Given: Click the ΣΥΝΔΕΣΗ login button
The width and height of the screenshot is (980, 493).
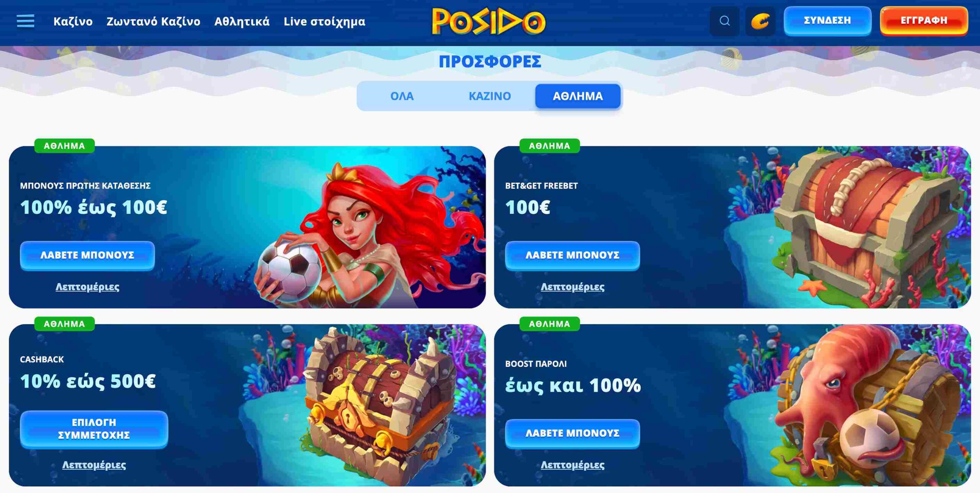Looking at the screenshot, I should [x=827, y=21].
